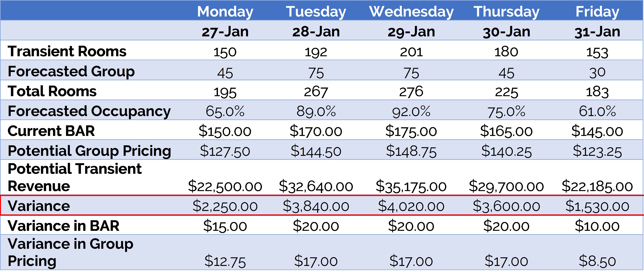Click Wednesday's $35,175.00 revenue cell
This screenshot has width=644, height=272.
[x=411, y=186]
